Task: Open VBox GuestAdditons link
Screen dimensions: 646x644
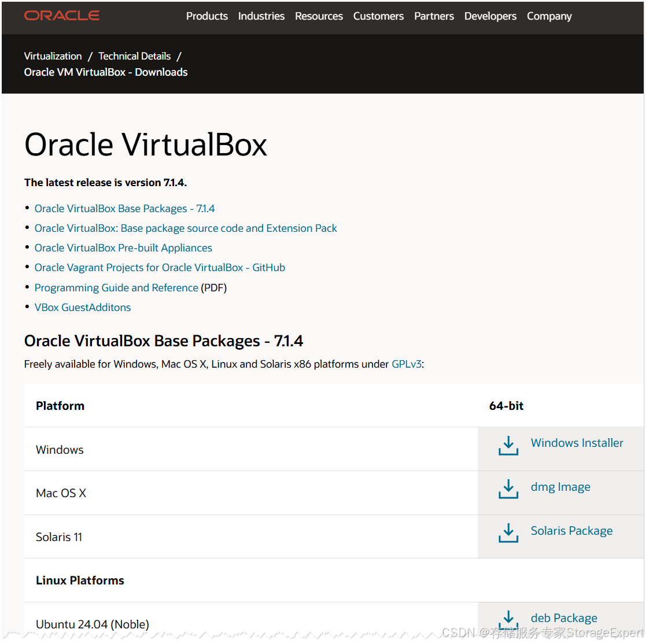Action: 82,308
